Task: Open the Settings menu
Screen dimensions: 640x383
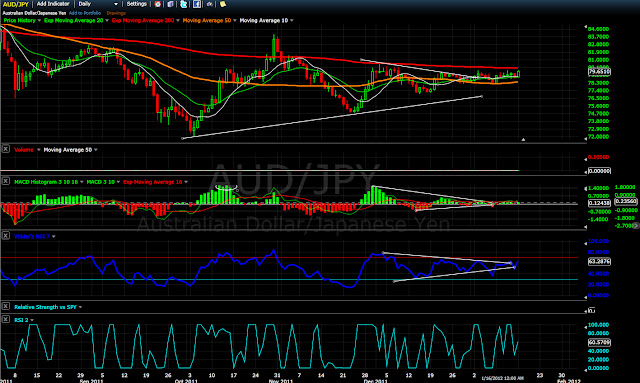Action: [x=136, y=4]
